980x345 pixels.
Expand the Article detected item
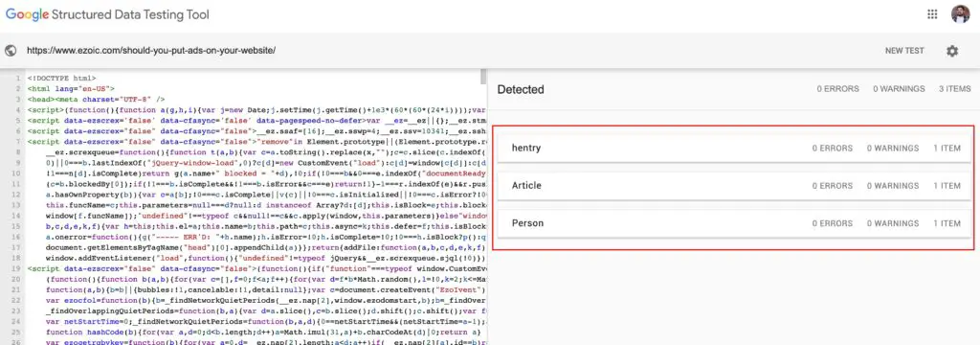(733, 186)
